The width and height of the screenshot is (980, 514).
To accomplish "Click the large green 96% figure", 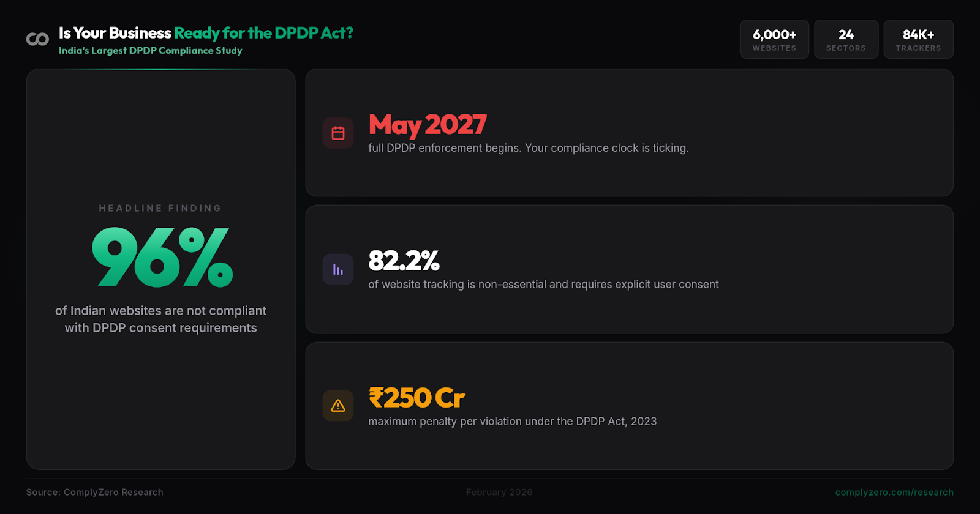I will 162,257.
